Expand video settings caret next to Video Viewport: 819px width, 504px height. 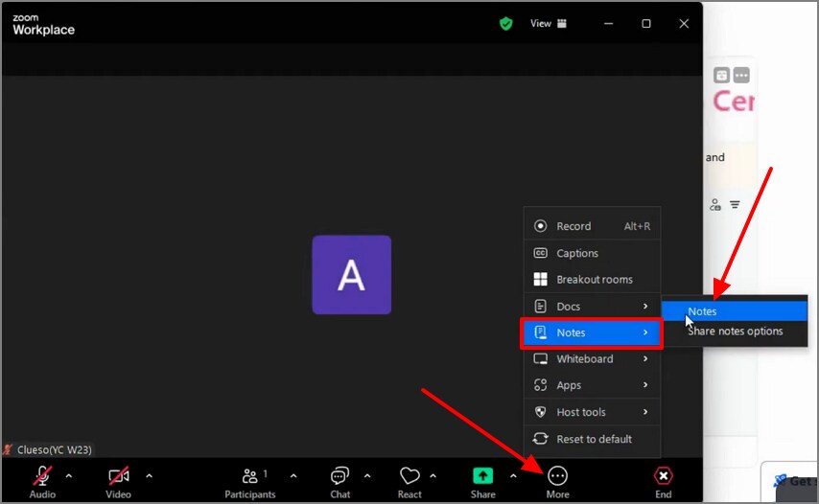click(149, 476)
